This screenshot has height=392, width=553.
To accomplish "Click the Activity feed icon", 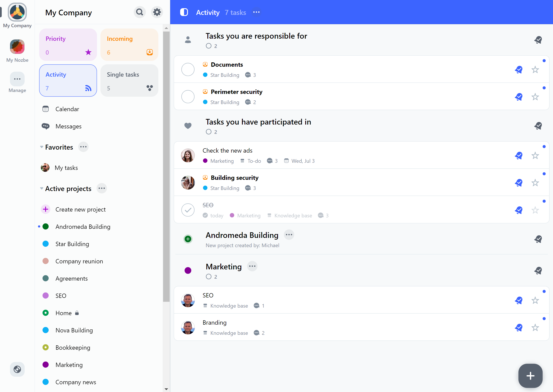I will [88, 88].
